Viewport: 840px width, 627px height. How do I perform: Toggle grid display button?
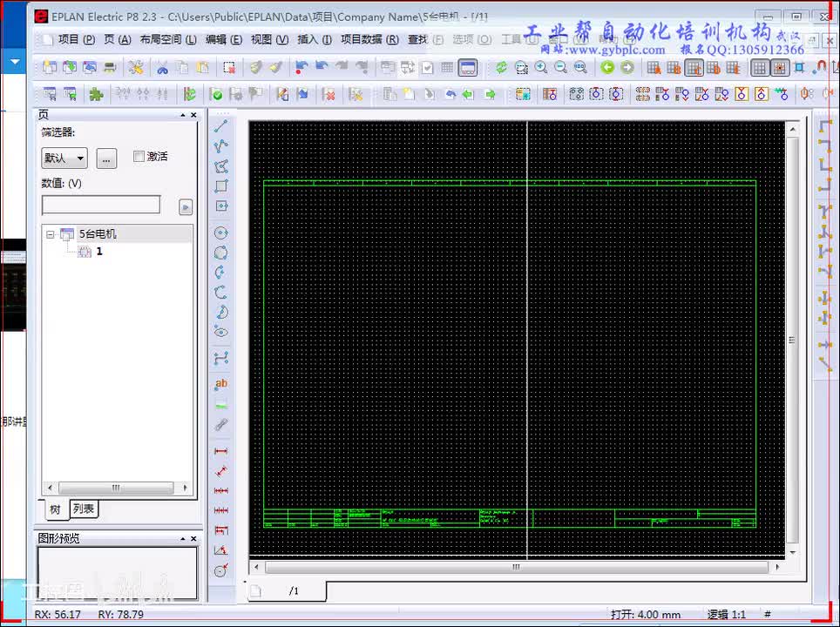[x=759, y=68]
